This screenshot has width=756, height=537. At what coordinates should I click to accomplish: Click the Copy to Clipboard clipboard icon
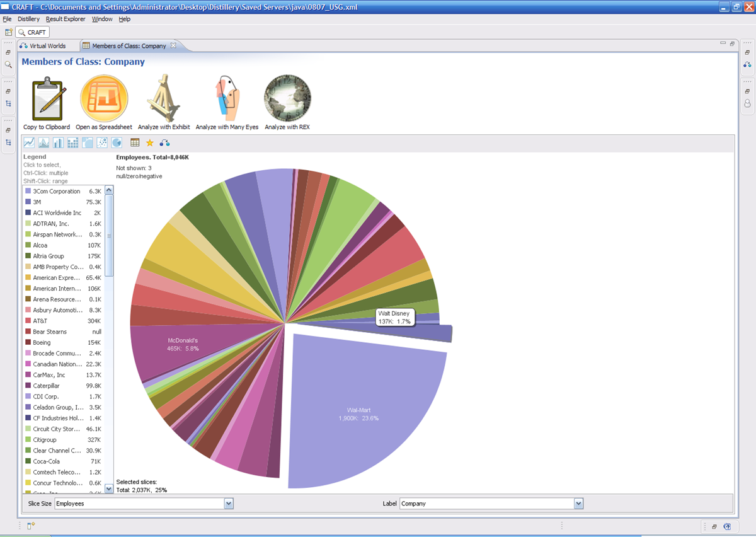click(49, 98)
